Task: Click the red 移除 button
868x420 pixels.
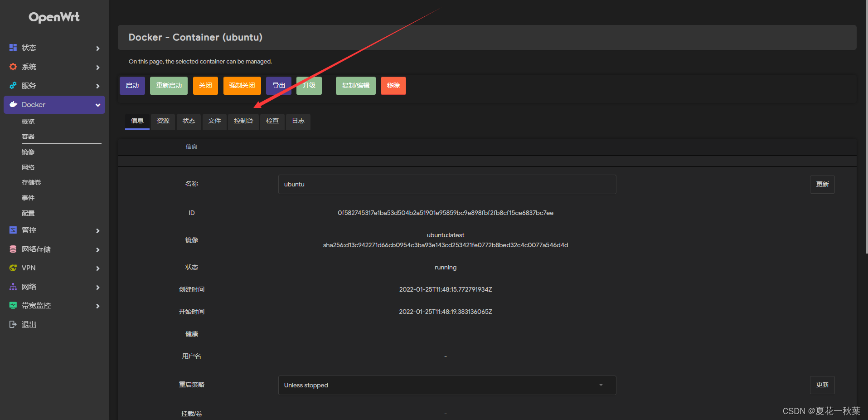Action: (393, 85)
